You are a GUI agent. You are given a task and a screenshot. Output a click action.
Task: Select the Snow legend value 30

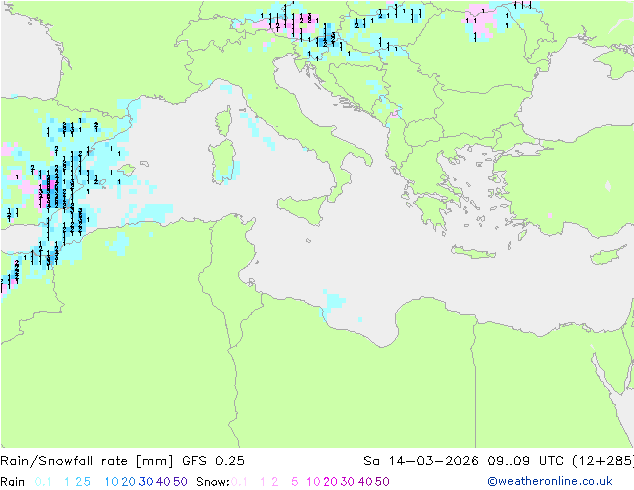point(348,482)
